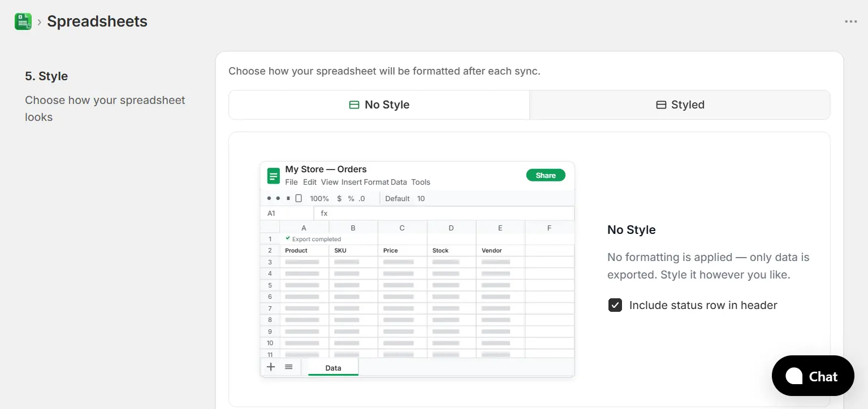The width and height of the screenshot is (868, 409).
Task: Click the "Product" header cell
Action: point(304,250)
